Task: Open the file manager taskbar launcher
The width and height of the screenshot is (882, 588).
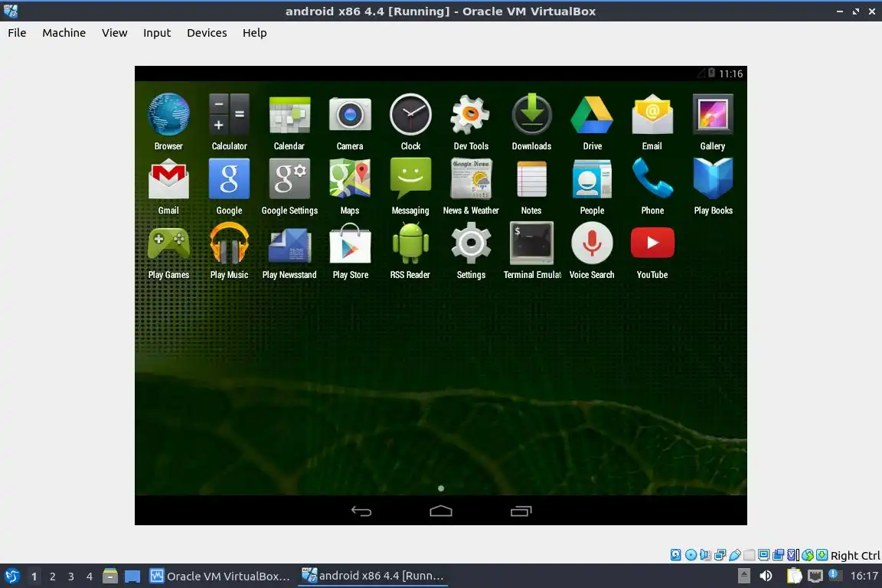Action: point(109,577)
